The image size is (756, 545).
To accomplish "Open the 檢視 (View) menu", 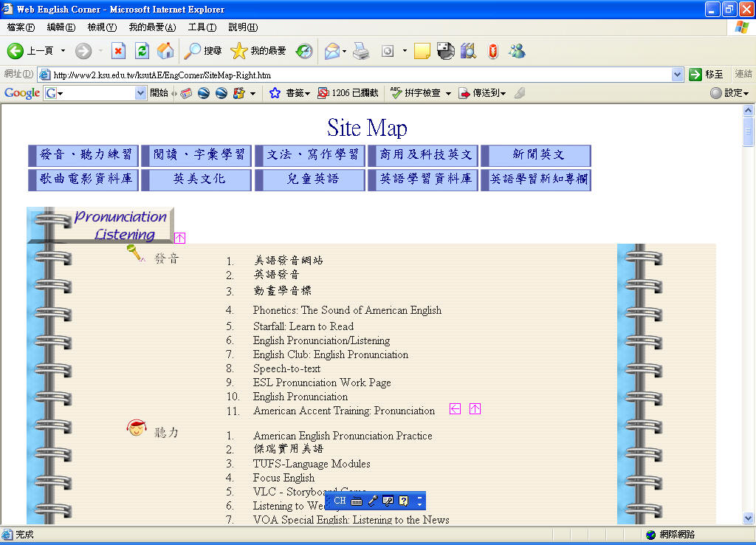I will tap(102, 27).
